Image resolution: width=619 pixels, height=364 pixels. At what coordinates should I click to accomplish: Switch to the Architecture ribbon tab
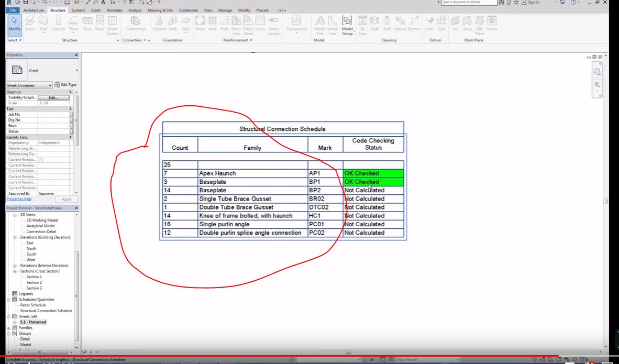point(33,10)
